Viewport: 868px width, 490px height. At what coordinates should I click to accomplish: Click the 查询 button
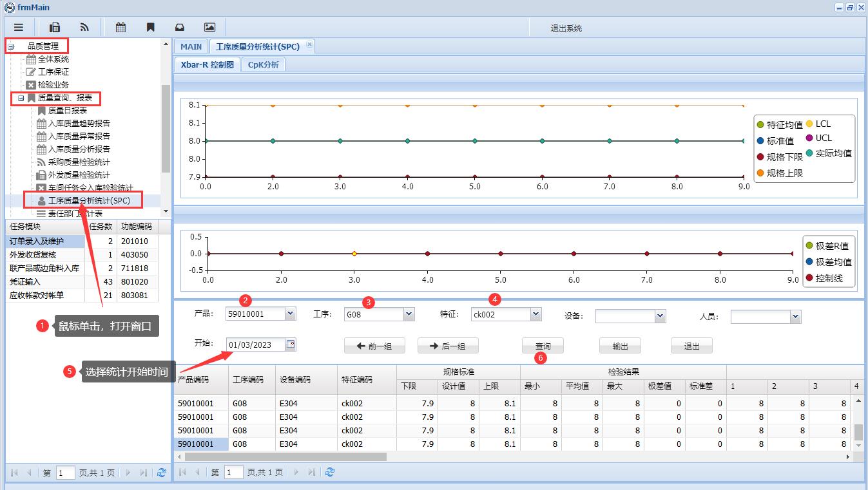pos(543,346)
